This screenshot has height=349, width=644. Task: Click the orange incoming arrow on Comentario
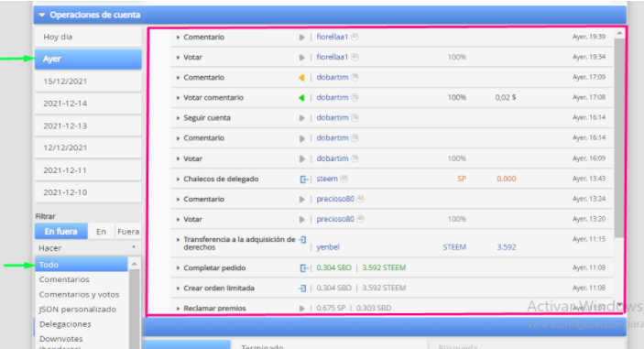tap(301, 78)
